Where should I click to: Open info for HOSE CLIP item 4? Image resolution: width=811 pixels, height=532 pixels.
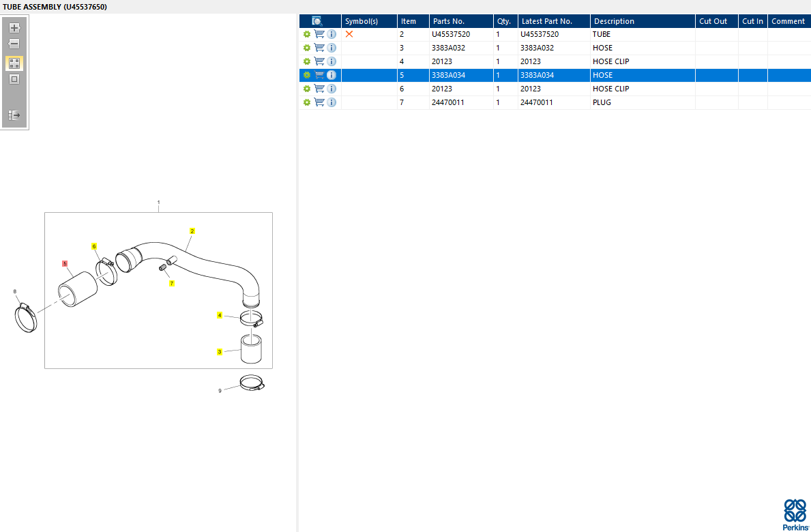pos(331,61)
